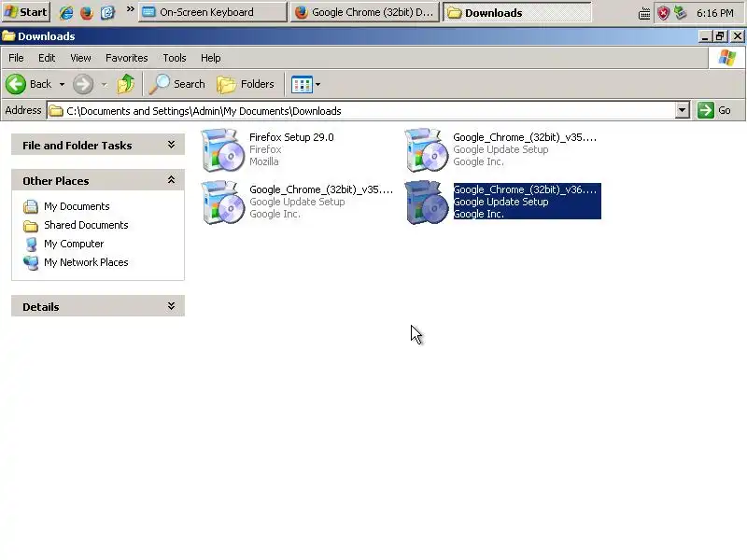Click the folder icon in address bar

[x=56, y=111]
